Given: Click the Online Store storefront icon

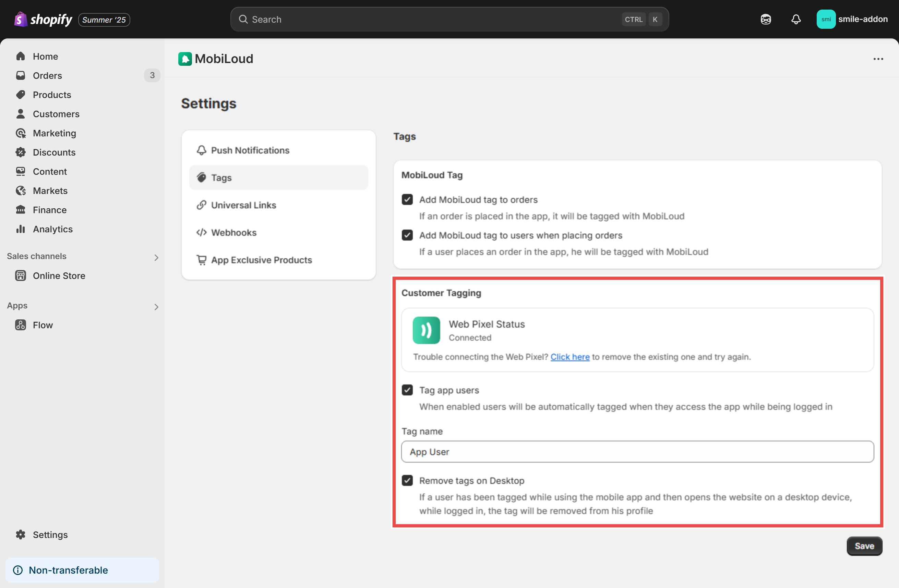Looking at the screenshot, I should point(21,276).
